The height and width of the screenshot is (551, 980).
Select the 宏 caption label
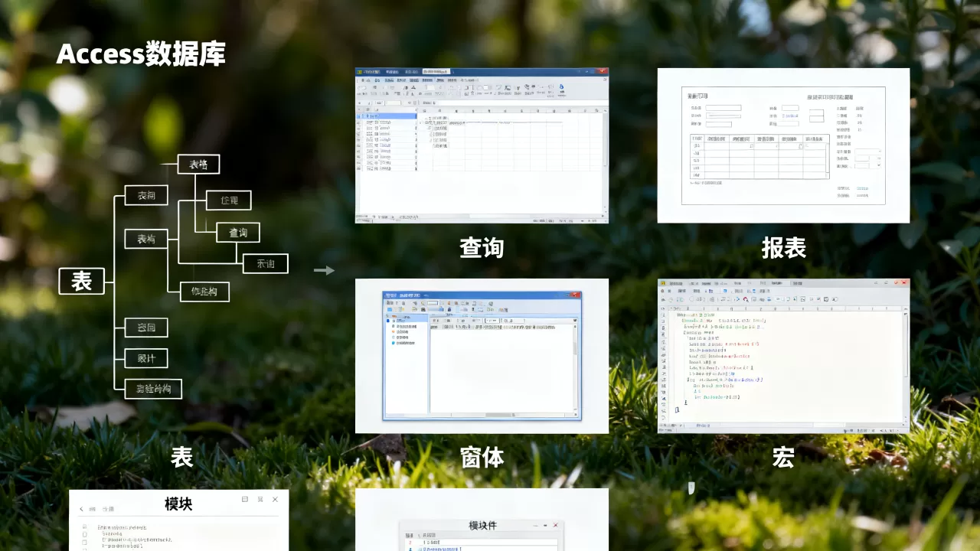(783, 458)
